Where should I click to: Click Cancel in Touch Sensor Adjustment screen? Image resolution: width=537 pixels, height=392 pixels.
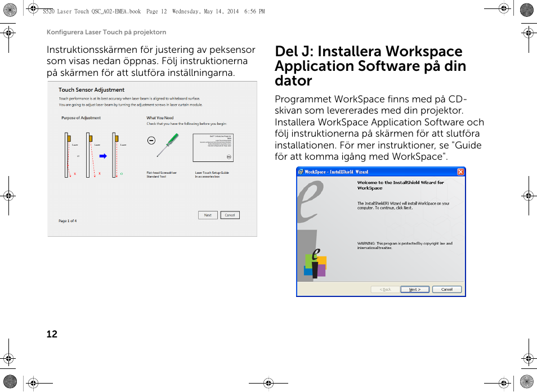click(230, 215)
